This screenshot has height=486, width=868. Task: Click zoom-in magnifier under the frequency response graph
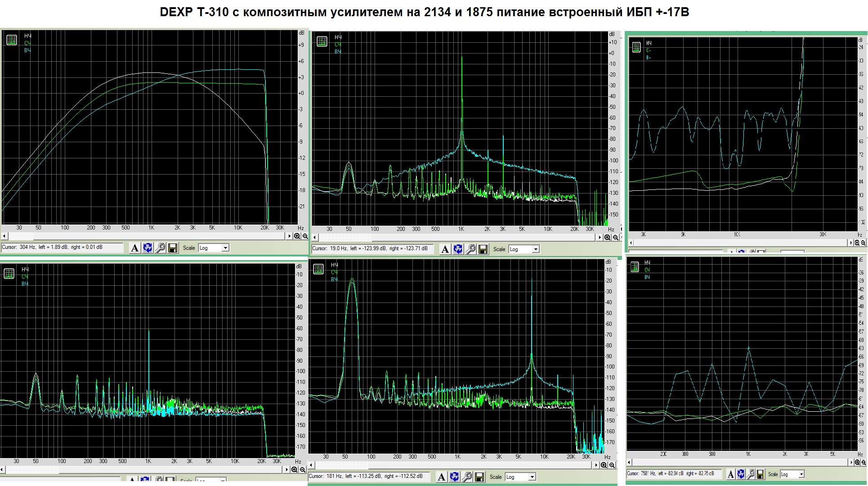point(297,236)
